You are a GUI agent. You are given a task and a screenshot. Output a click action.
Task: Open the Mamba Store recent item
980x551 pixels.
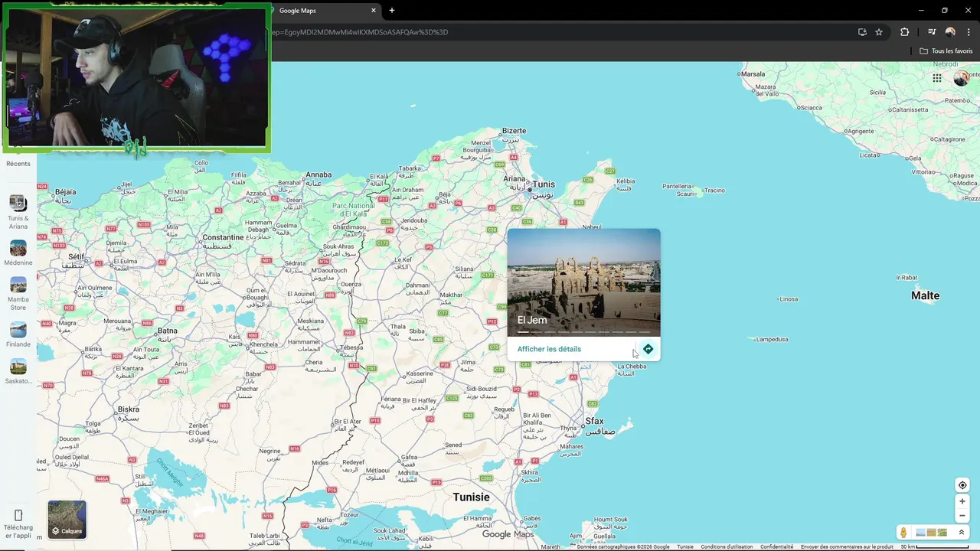tap(18, 294)
